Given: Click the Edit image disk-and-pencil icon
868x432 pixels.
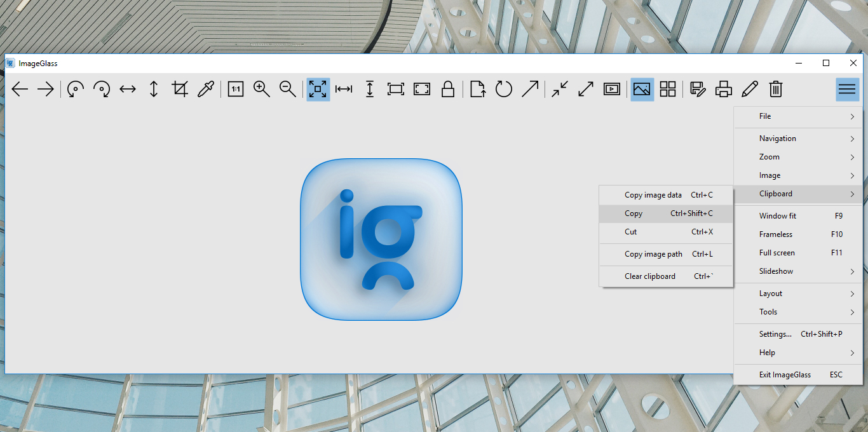Looking at the screenshot, I should pos(698,90).
